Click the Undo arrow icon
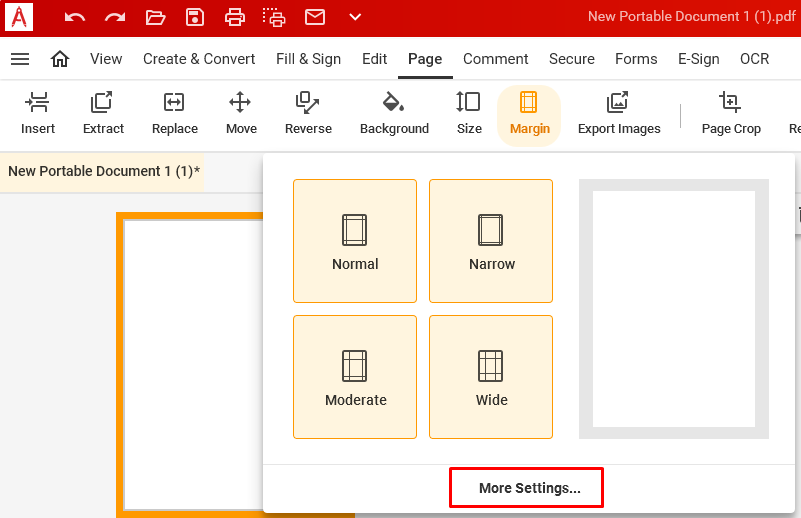The width and height of the screenshot is (801, 518). 75,17
